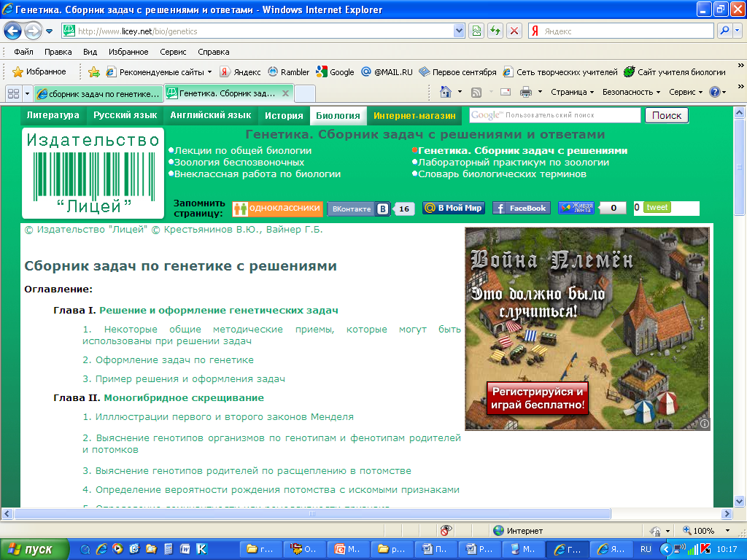747x560 pixels.
Task: Click the tweet button
Action: point(657,207)
